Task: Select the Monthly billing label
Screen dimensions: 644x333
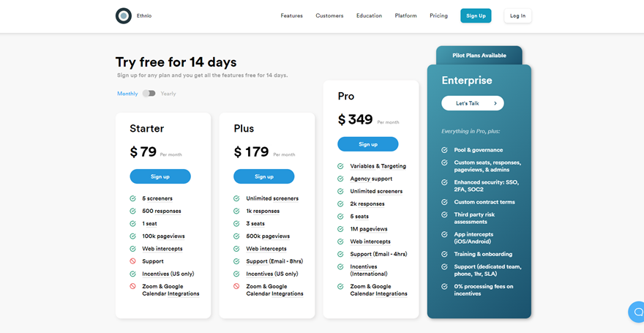Action: coord(127,94)
